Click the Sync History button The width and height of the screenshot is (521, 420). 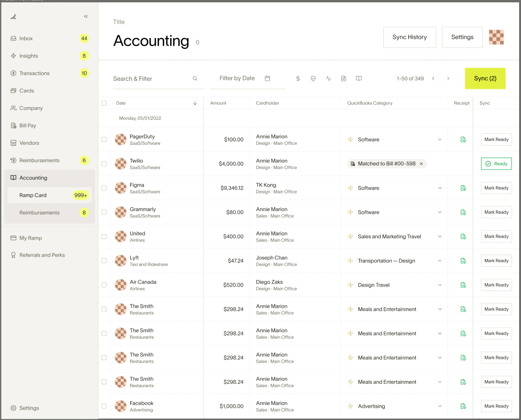click(410, 37)
